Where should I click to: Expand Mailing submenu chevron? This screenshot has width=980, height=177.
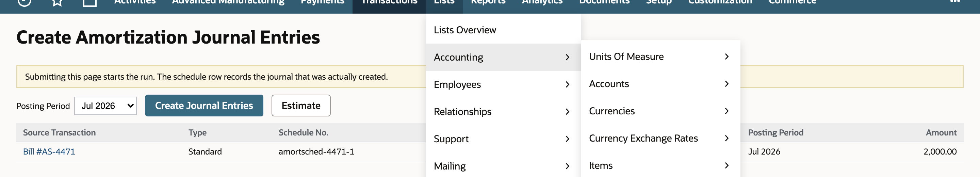coord(567,166)
